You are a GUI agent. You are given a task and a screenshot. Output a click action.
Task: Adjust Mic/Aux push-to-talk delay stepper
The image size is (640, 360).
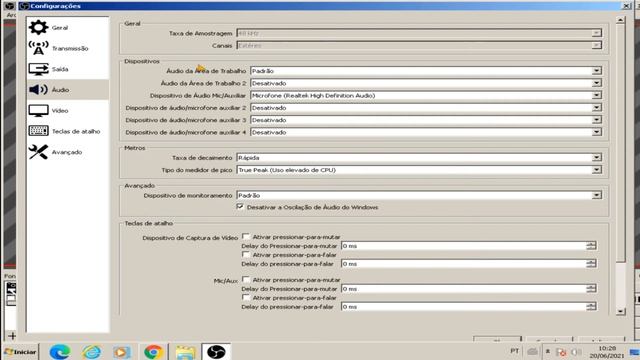[x=591, y=307]
